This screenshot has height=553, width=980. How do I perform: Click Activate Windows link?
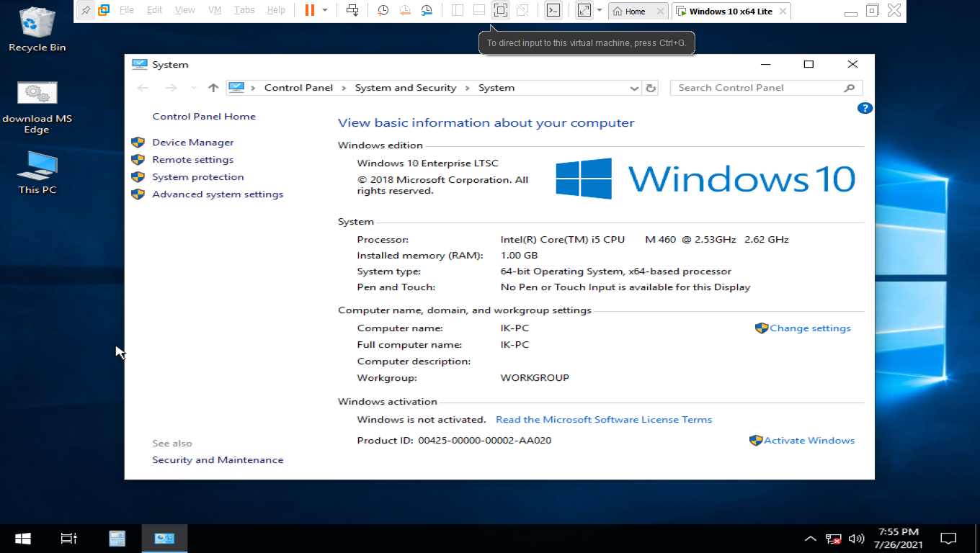tap(809, 441)
